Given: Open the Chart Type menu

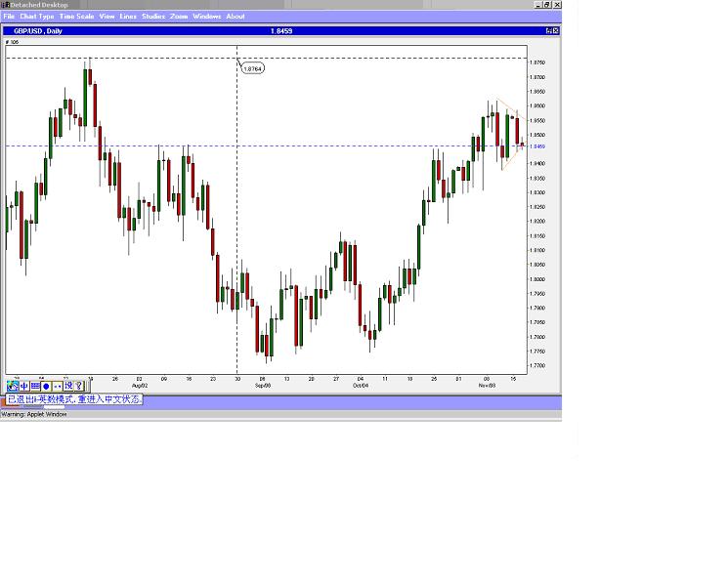Looking at the screenshot, I should 37,17.
